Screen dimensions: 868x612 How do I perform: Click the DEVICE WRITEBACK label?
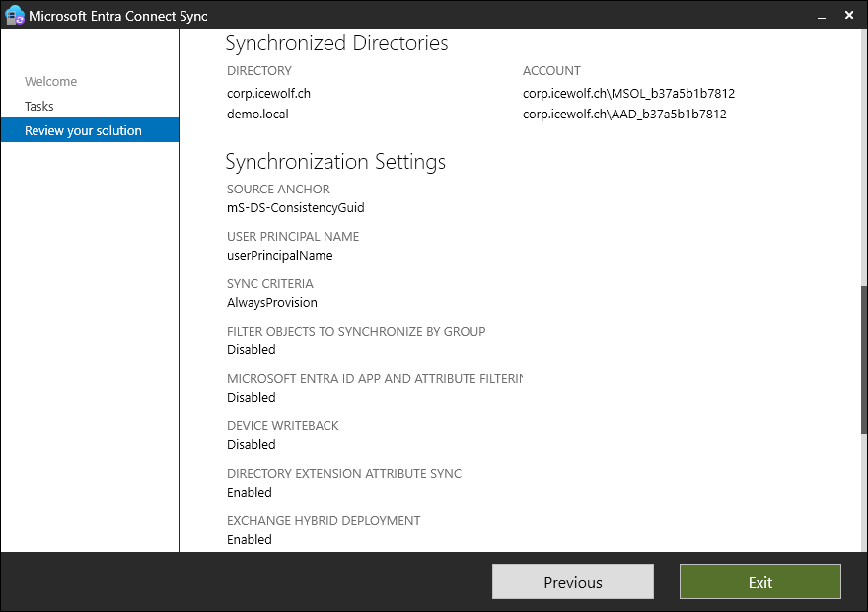pos(282,426)
